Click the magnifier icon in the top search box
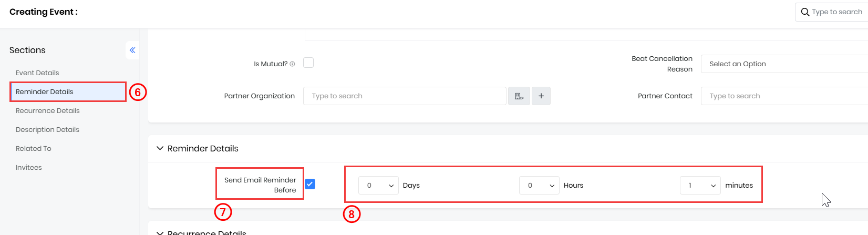 [x=805, y=12]
